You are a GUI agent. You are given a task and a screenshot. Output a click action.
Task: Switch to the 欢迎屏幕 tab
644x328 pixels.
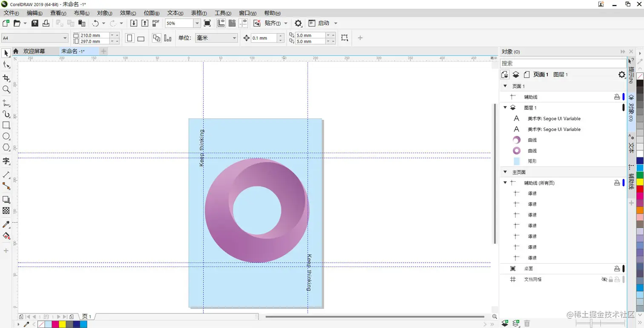pos(35,51)
